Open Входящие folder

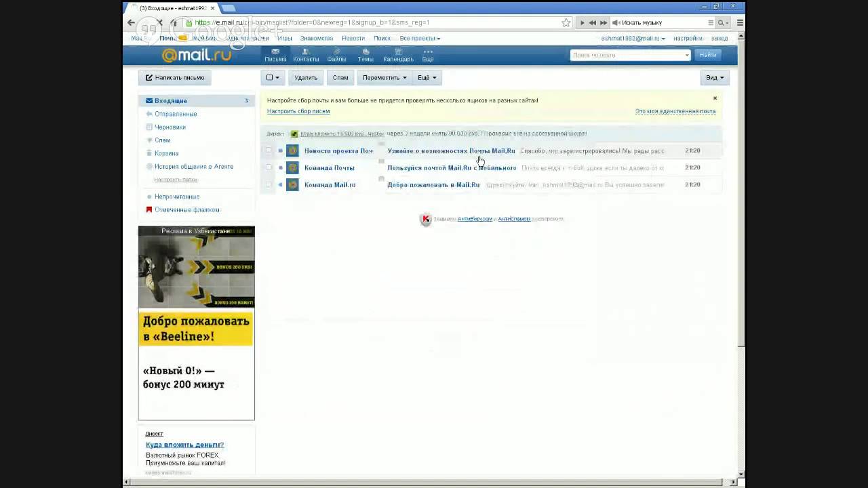196,100
